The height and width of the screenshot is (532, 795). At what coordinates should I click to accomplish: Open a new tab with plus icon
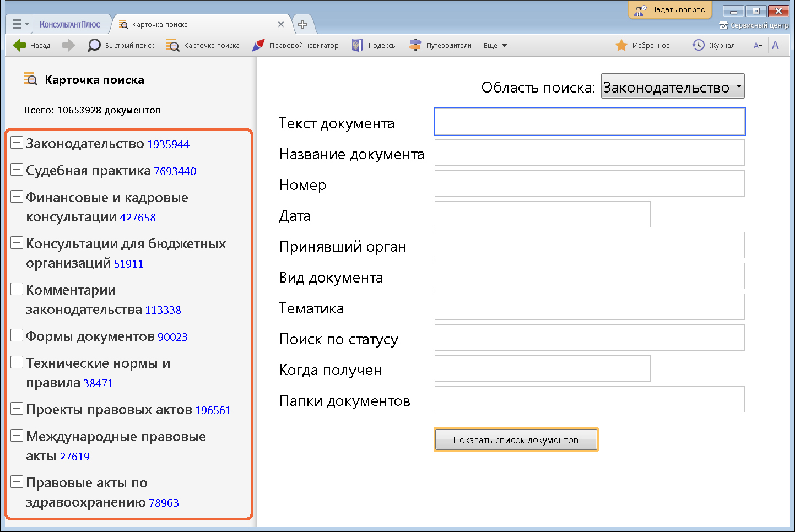click(302, 24)
